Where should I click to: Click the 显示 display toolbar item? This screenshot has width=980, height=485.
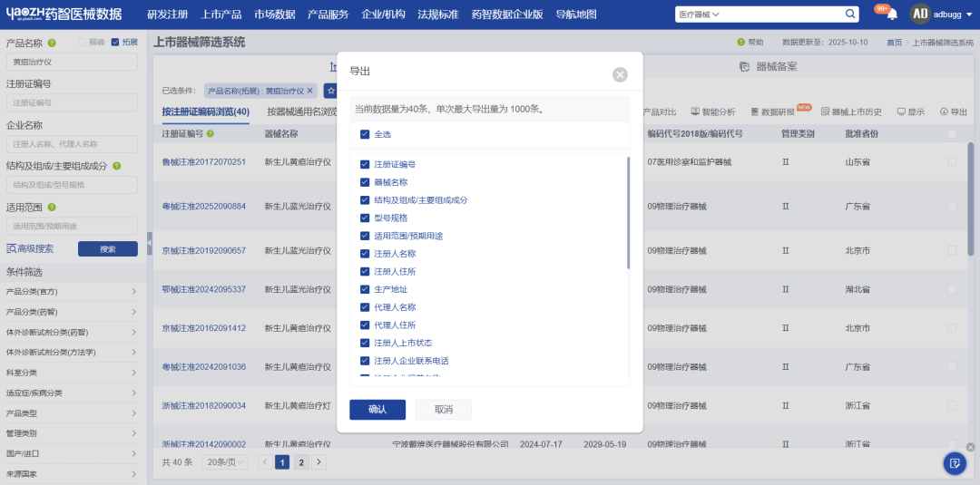[x=911, y=112]
